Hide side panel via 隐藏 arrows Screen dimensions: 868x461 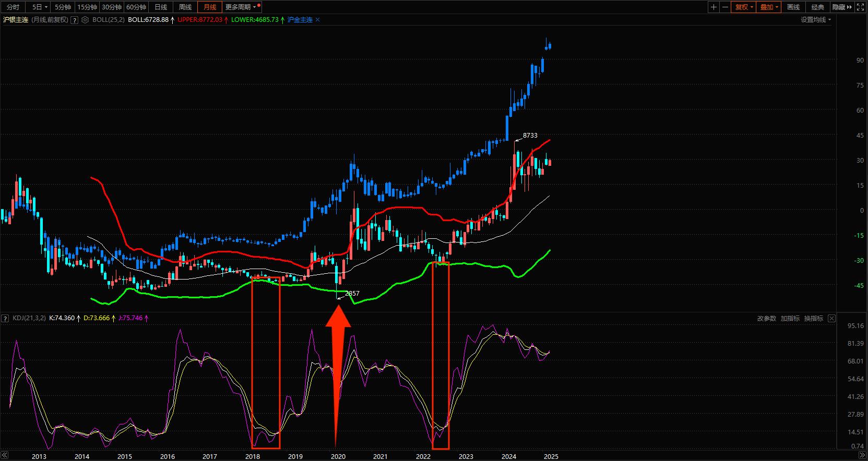click(x=842, y=7)
